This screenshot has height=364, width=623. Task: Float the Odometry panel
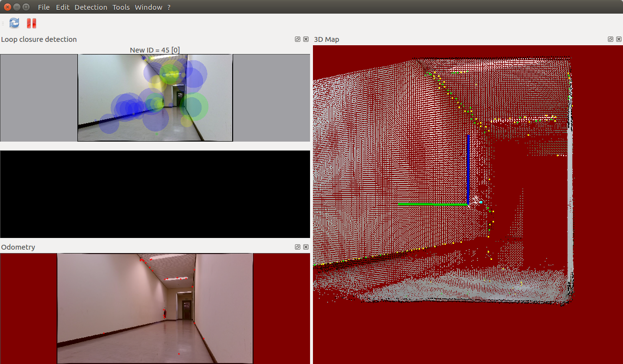click(x=297, y=247)
